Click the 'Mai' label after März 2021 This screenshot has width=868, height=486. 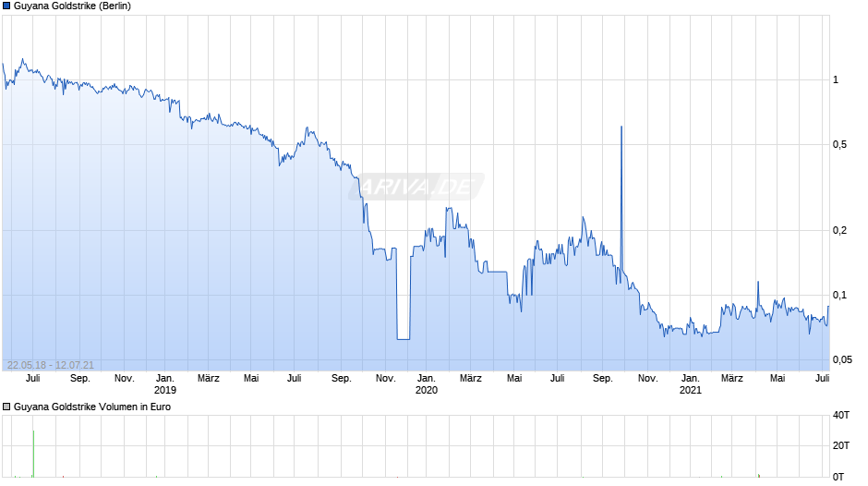778,379
